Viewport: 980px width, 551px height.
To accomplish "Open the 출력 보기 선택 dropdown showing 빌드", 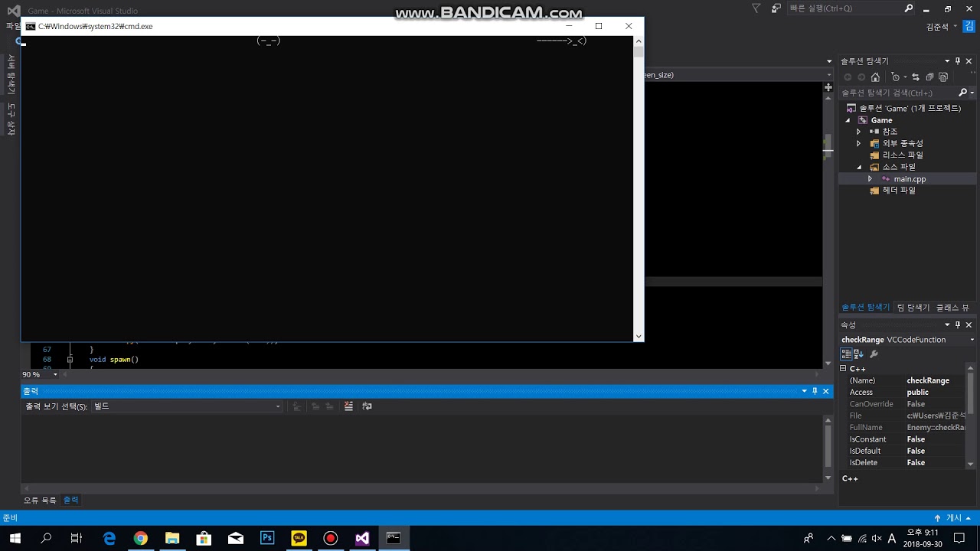I will (x=187, y=406).
